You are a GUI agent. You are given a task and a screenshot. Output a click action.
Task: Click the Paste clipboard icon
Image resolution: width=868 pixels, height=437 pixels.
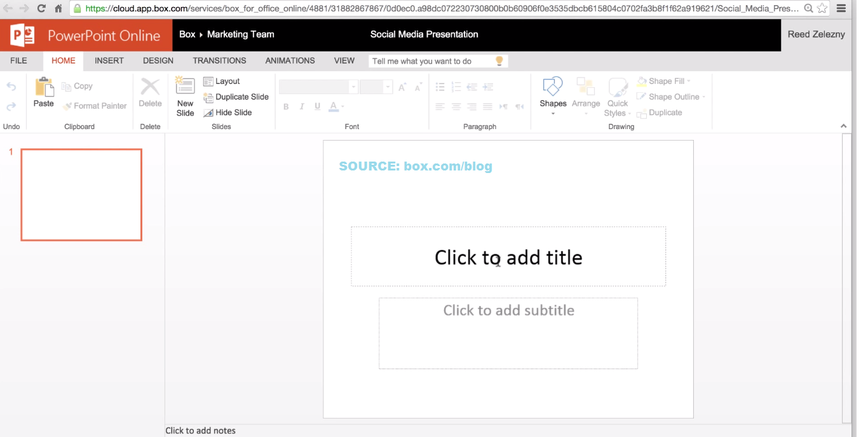pyautogui.click(x=44, y=87)
